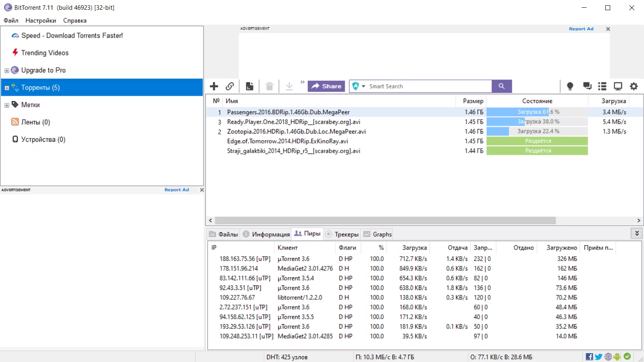This screenshot has width=644, height=362.
Task: Open the chat bubbles icon in the toolbar
Action: 587,86
